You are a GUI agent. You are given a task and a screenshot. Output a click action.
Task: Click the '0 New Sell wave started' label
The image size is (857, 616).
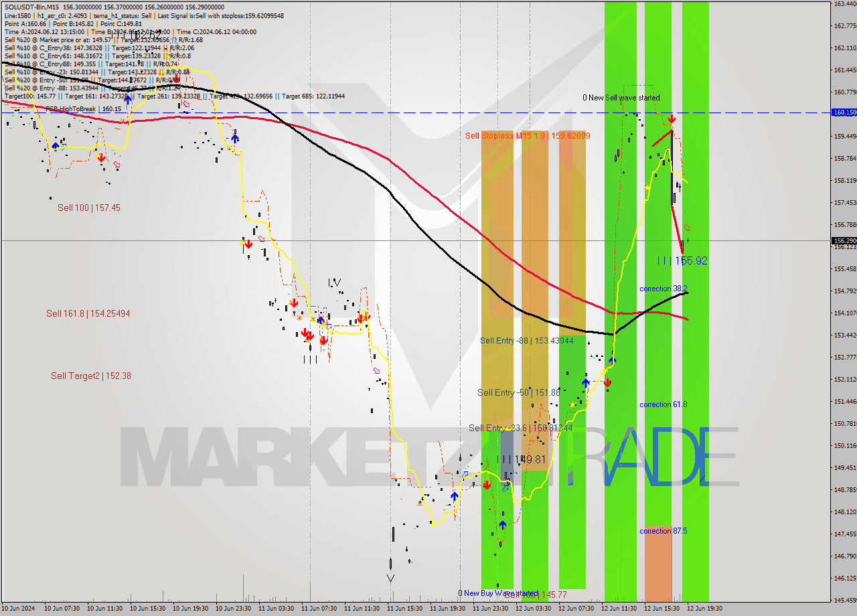tap(621, 98)
